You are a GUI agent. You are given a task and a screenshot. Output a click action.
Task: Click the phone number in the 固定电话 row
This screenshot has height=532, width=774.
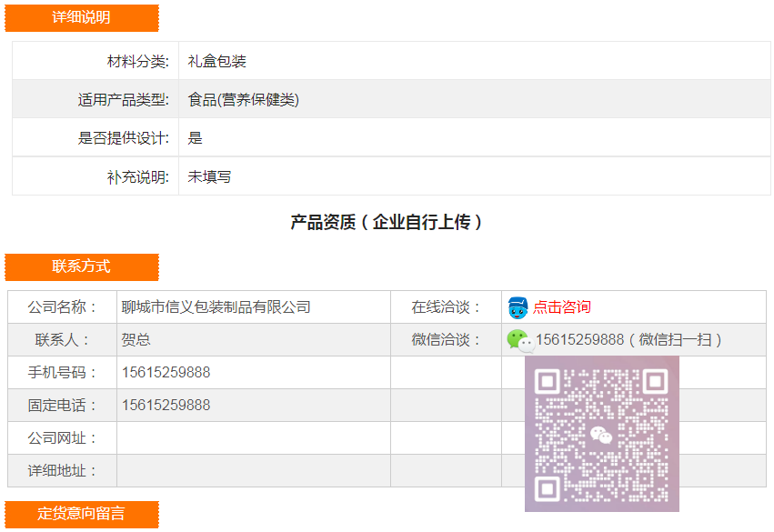click(x=166, y=406)
